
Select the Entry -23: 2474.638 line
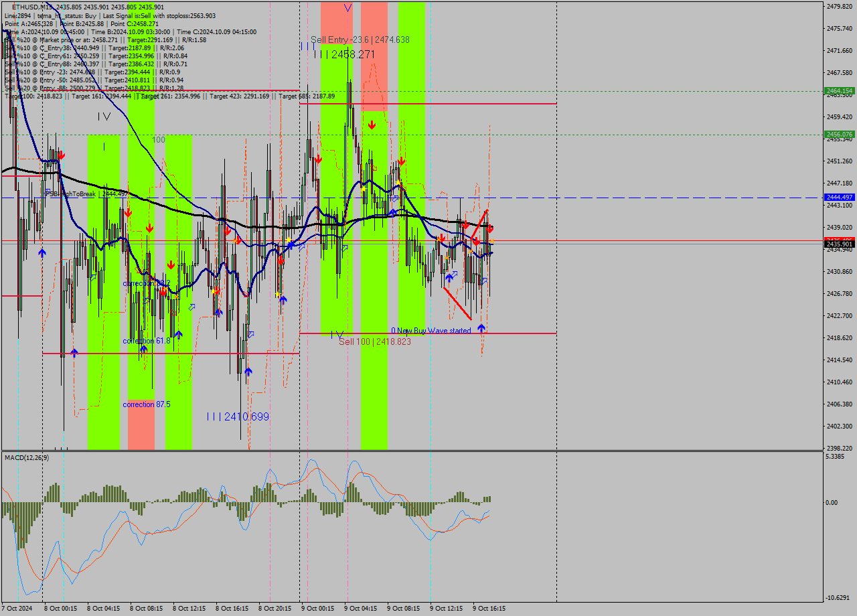coord(92,72)
